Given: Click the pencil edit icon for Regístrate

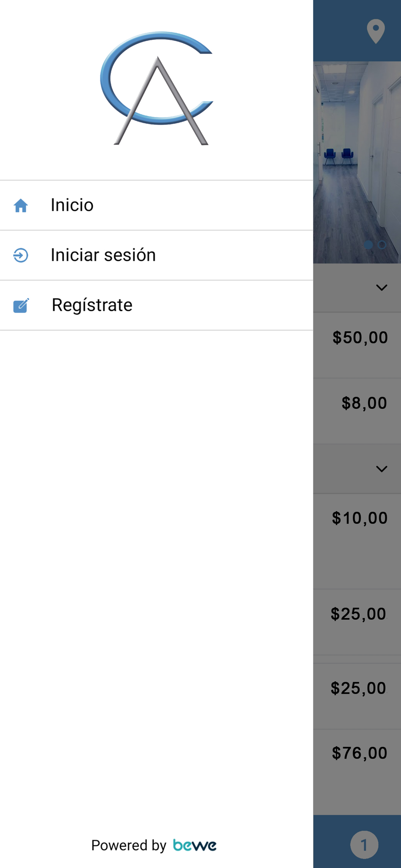Looking at the screenshot, I should [x=21, y=305].
